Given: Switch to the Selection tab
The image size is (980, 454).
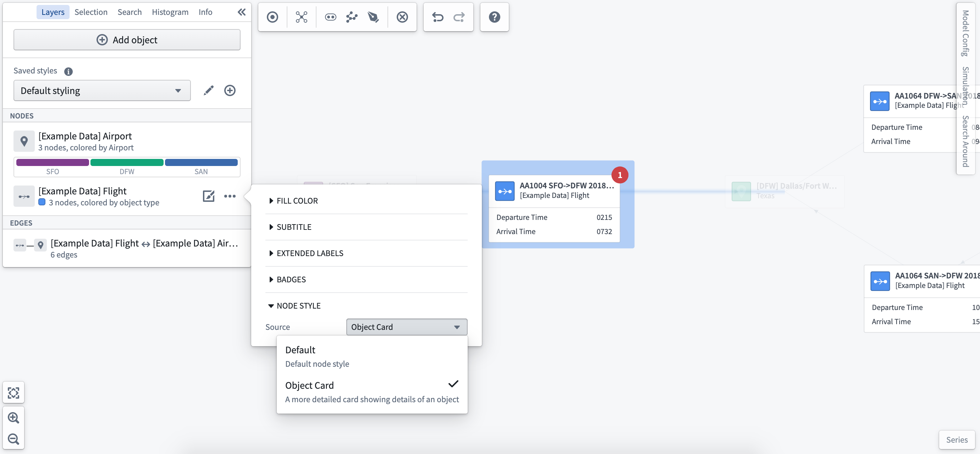Looking at the screenshot, I should (x=91, y=12).
